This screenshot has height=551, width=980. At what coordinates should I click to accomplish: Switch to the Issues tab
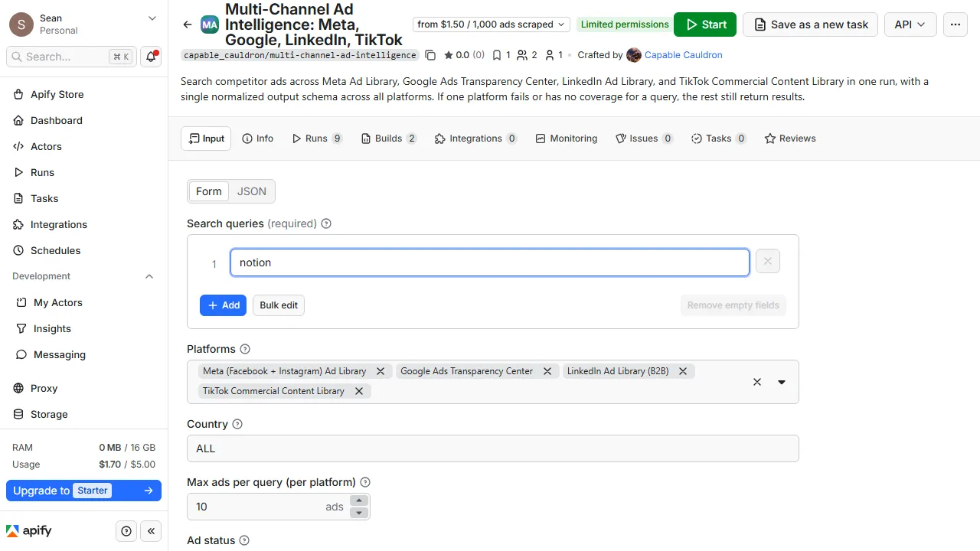tap(644, 139)
